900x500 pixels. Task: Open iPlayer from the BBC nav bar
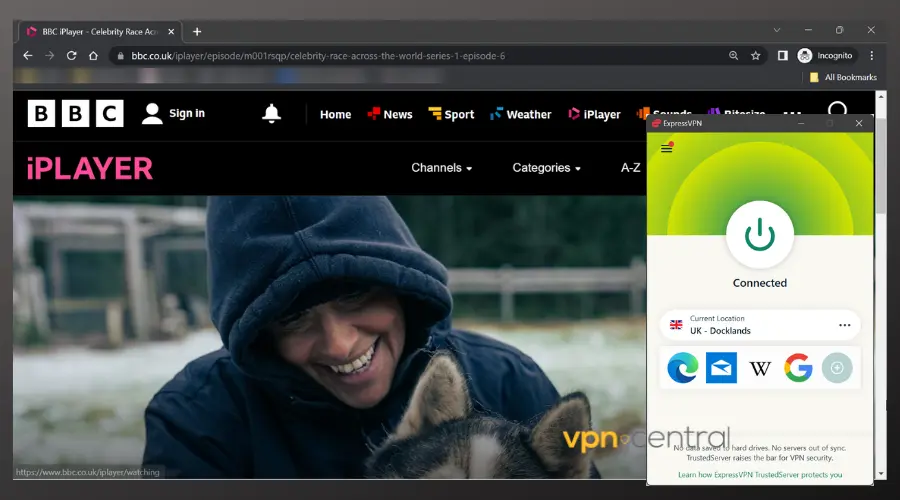coord(594,114)
